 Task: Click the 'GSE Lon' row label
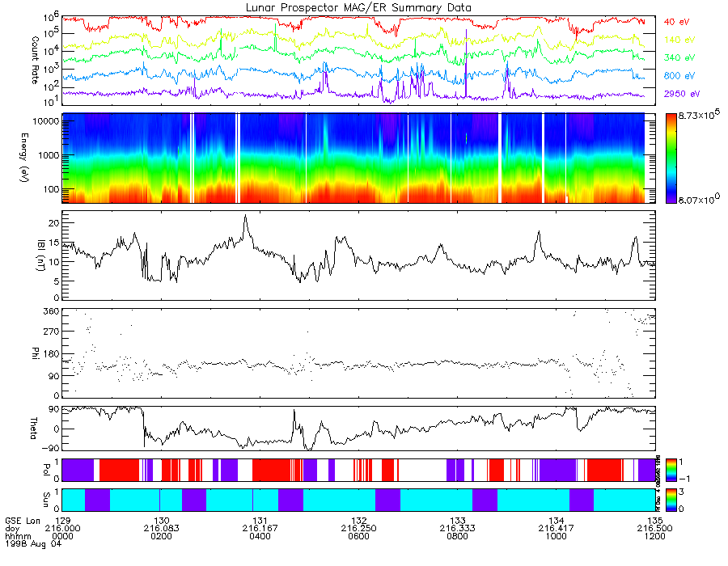point(23,521)
